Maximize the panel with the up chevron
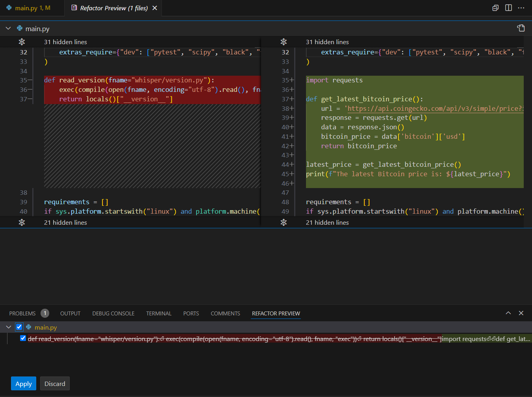Image resolution: width=532 pixels, height=397 pixels. tap(508, 313)
